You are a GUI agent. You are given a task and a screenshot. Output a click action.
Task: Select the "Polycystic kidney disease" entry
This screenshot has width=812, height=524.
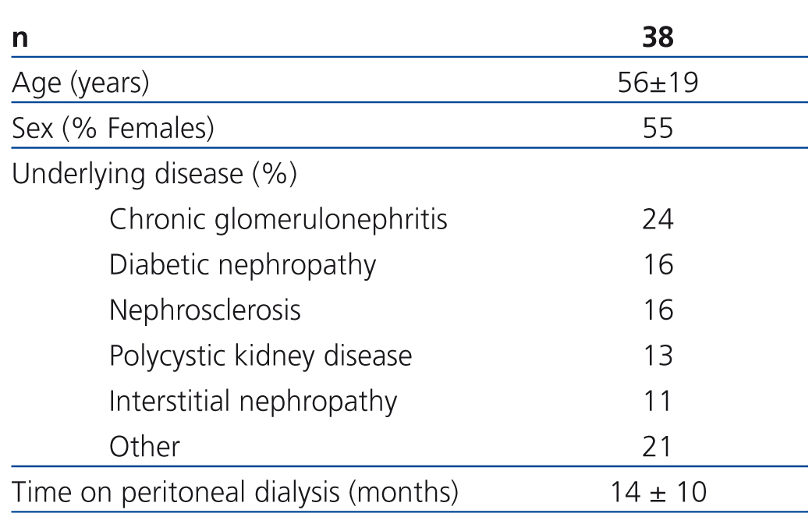[x=261, y=356]
